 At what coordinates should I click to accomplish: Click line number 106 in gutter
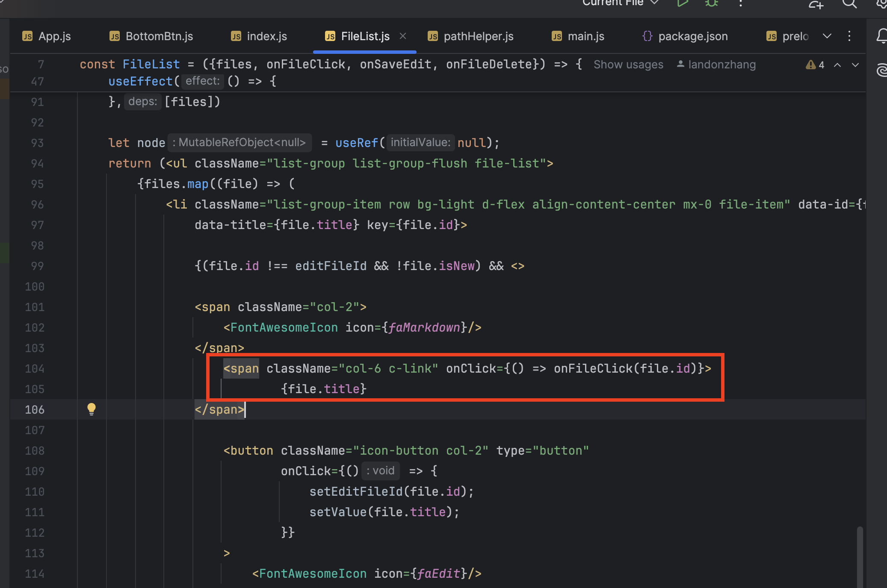click(x=35, y=409)
